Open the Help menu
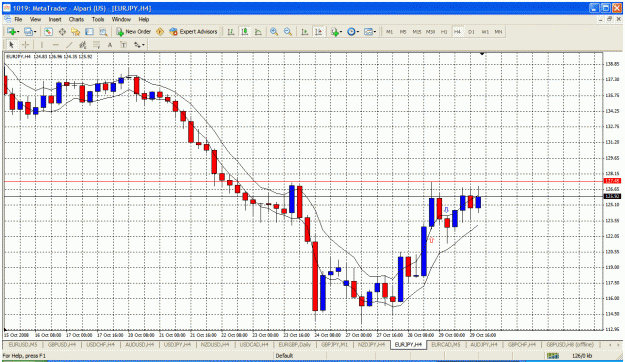625x362 pixels. 144,19
